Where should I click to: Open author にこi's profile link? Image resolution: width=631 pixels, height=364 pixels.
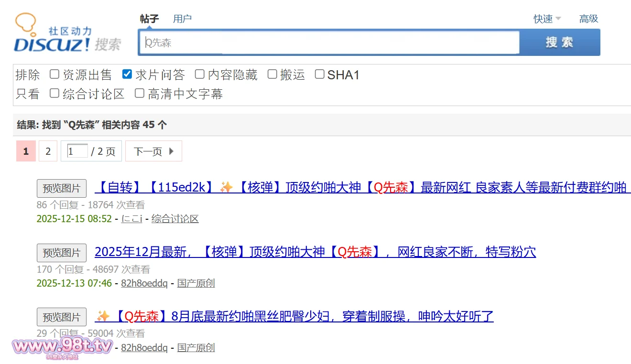click(x=132, y=219)
